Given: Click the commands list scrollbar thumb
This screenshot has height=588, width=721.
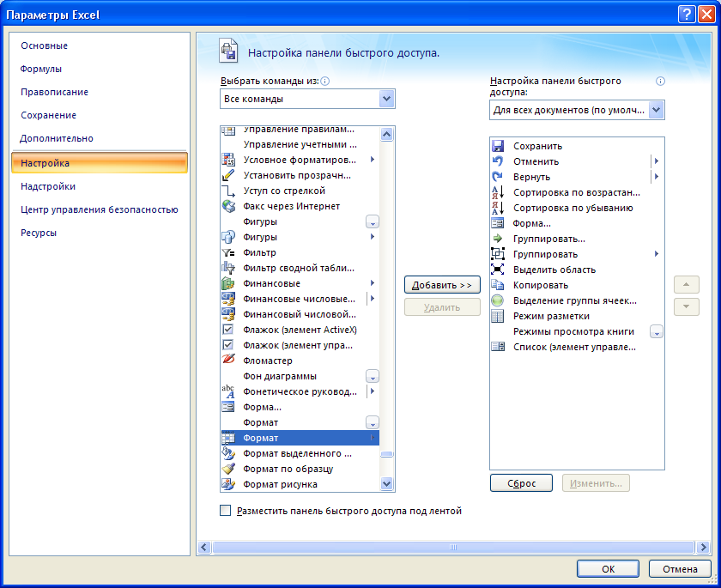Looking at the screenshot, I should [x=387, y=454].
